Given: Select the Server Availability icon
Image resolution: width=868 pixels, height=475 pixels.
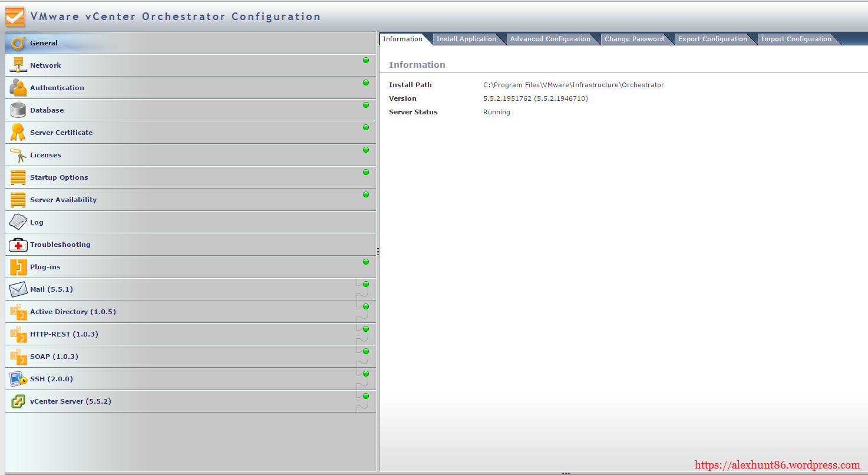Looking at the screenshot, I should click(x=18, y=200).
